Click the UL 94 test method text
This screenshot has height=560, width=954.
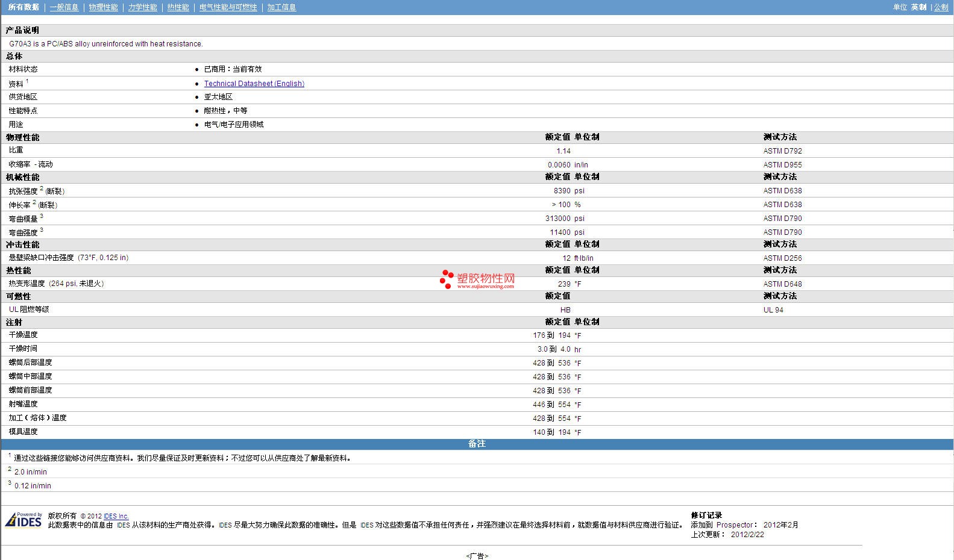coord(773,310)
